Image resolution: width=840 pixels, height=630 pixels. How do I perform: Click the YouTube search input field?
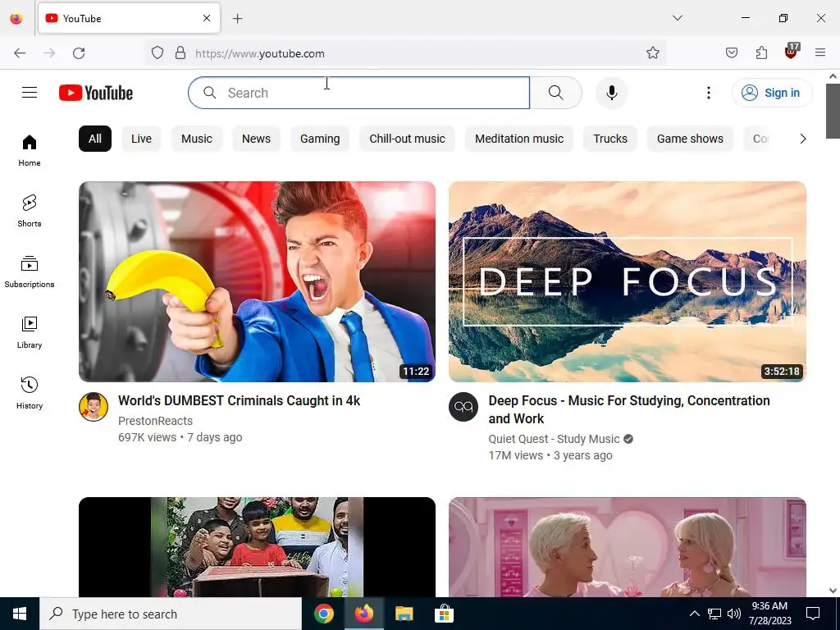click(359, 93)
